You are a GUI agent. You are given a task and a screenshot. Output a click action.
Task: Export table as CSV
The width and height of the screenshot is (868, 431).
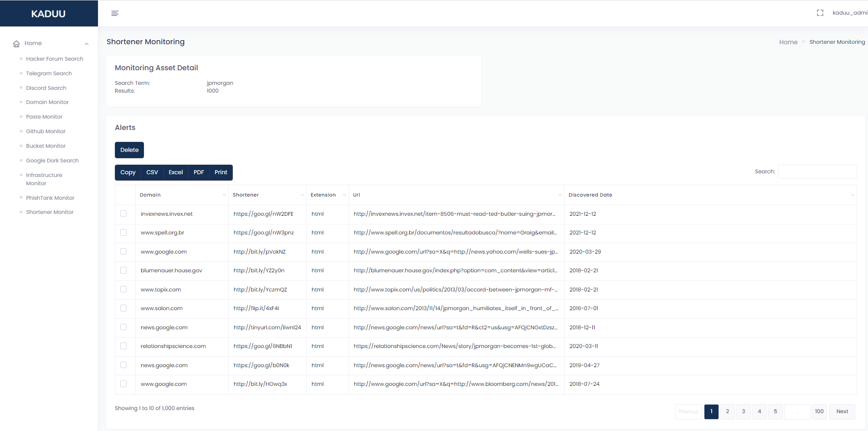point(152,172)
